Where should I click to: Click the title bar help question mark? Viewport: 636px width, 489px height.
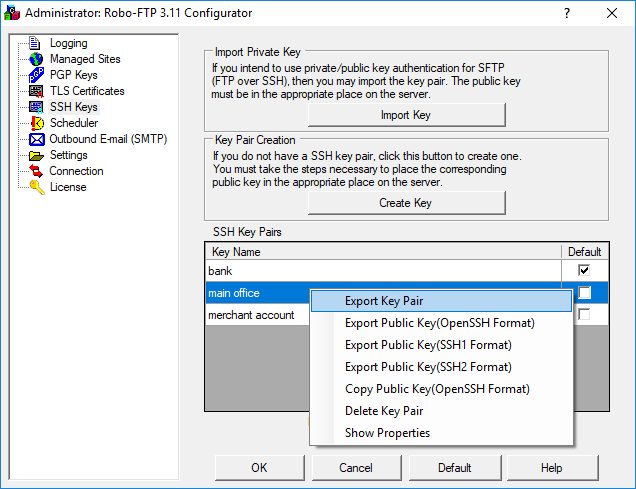pyautogui.click(x=567, y=13)
